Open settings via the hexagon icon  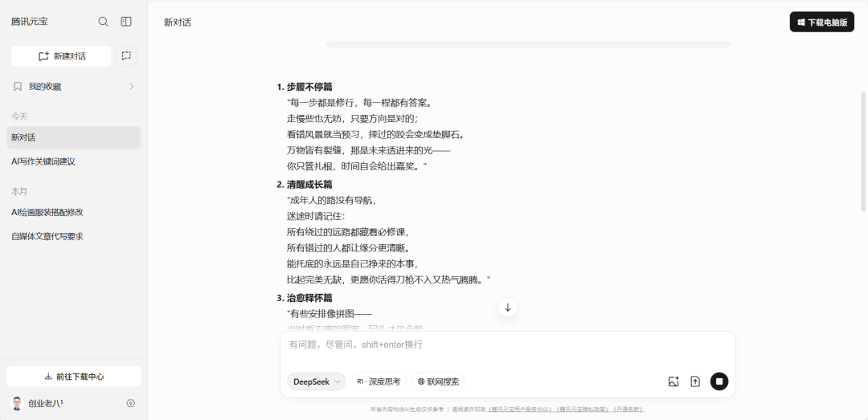131,403
